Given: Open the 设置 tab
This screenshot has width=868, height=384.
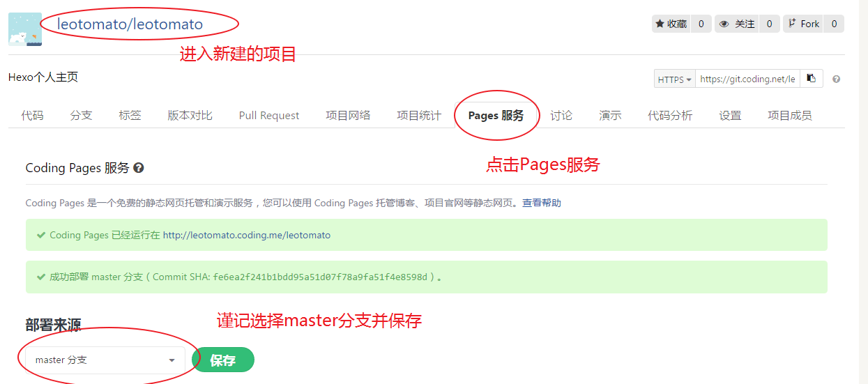Looking at the screenshot, I should (x=730, y=116).
